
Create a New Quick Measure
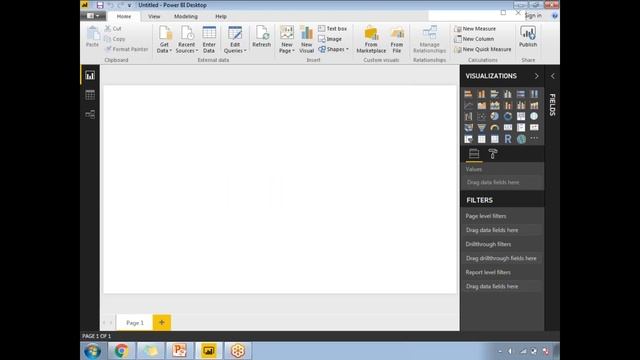point(483,49)
